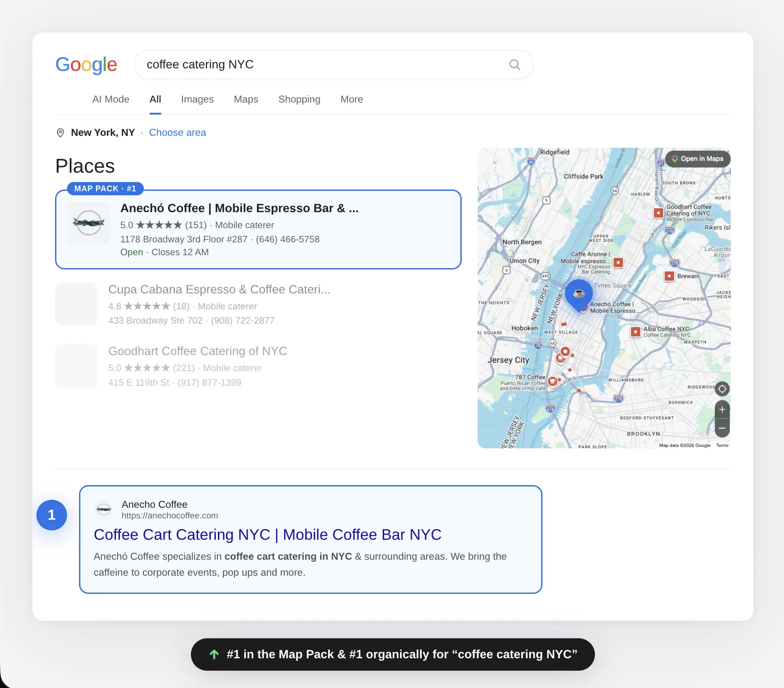Click the location pin icon beside New York, NY
Screen dimensions: 784x688
coord(60,133)
